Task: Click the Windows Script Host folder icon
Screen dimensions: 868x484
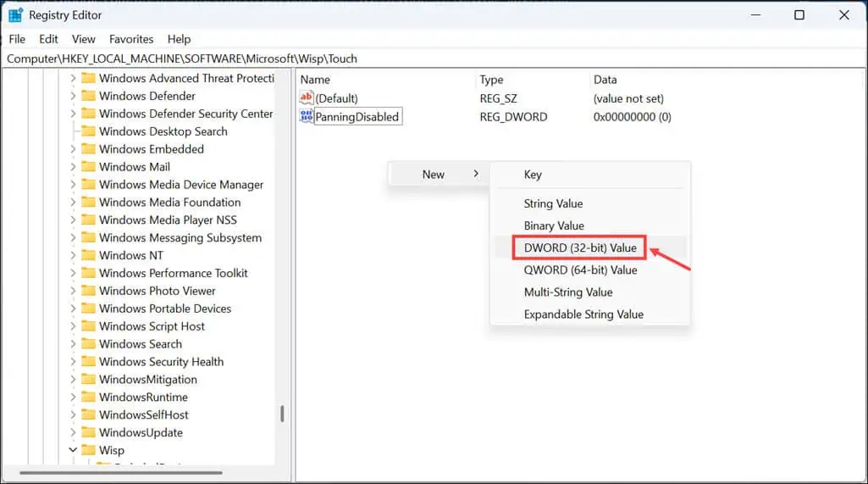Action: tap(88, 326)
